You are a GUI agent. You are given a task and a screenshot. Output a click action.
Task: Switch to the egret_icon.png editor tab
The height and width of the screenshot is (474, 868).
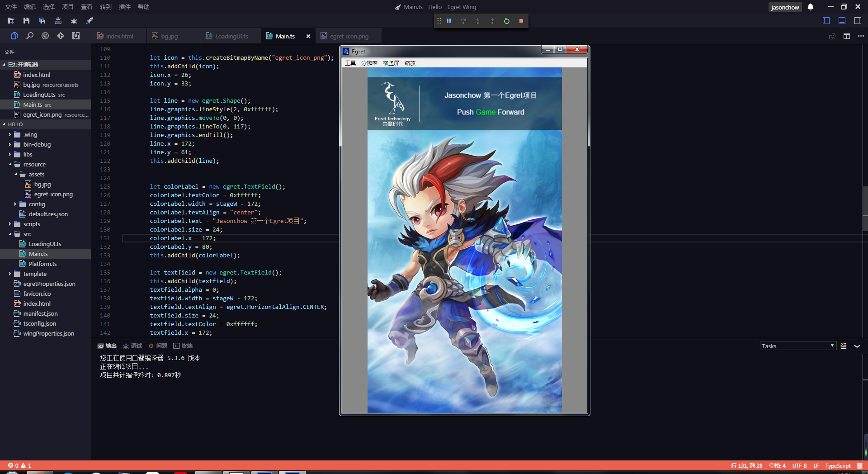pos(349,36)
